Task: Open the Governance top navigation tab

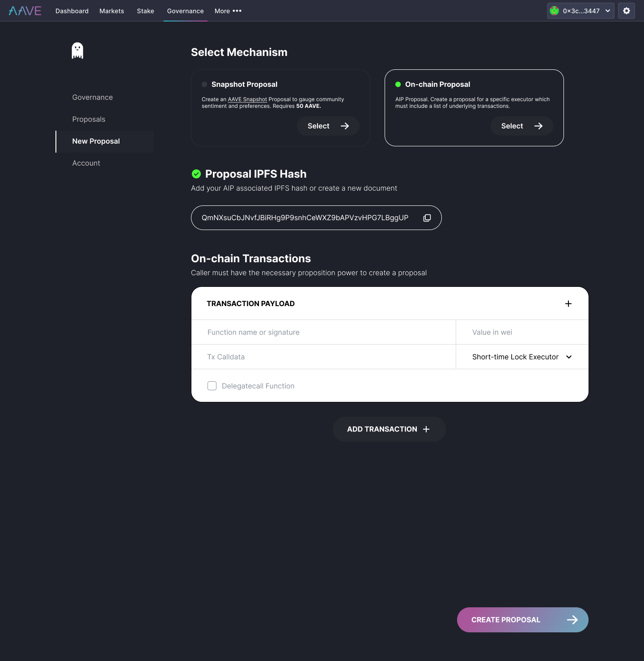Action: click(x=185, y=11)
